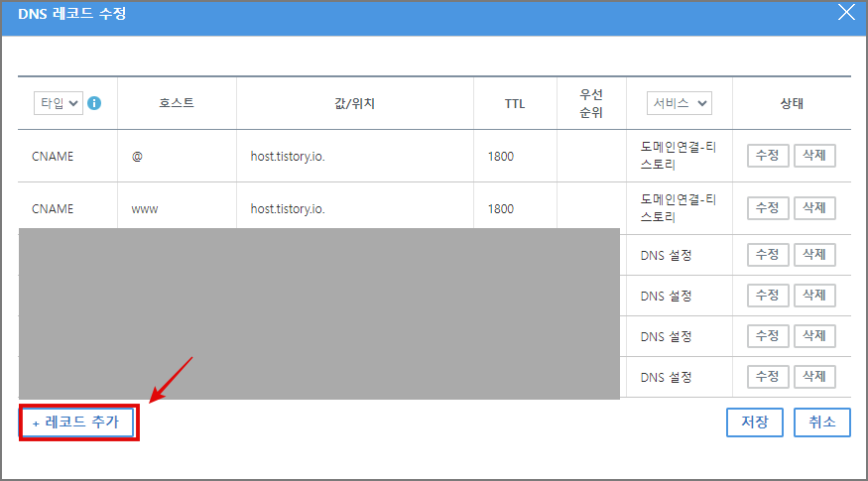Click TTL 1800 in the www row
The height and width of the screenshot is (481, 868).
500,209
